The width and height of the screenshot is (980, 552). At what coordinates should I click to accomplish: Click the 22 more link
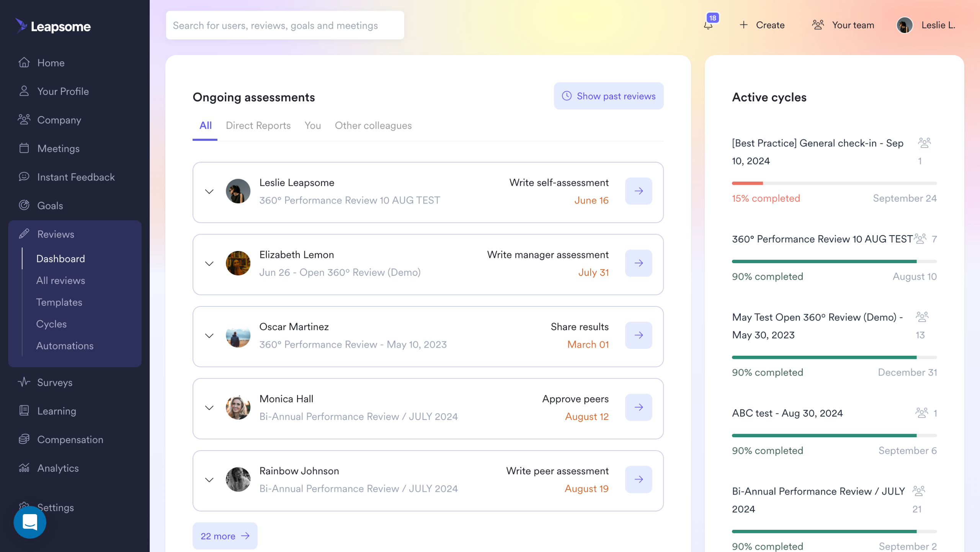pyautogui.click(x=225, y=536)
